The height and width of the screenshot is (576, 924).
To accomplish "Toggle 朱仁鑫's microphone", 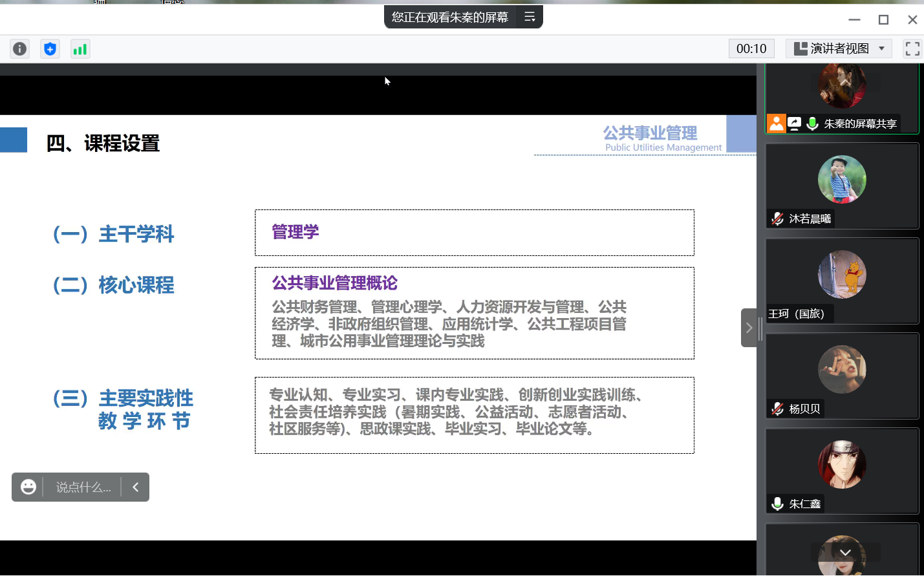I will [778, 504].
